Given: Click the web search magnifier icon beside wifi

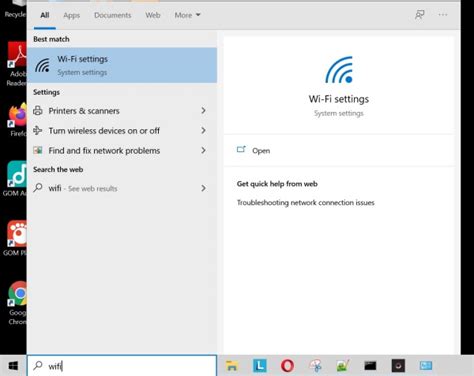Looking at the screenshot, I should (x=38, y=188).
